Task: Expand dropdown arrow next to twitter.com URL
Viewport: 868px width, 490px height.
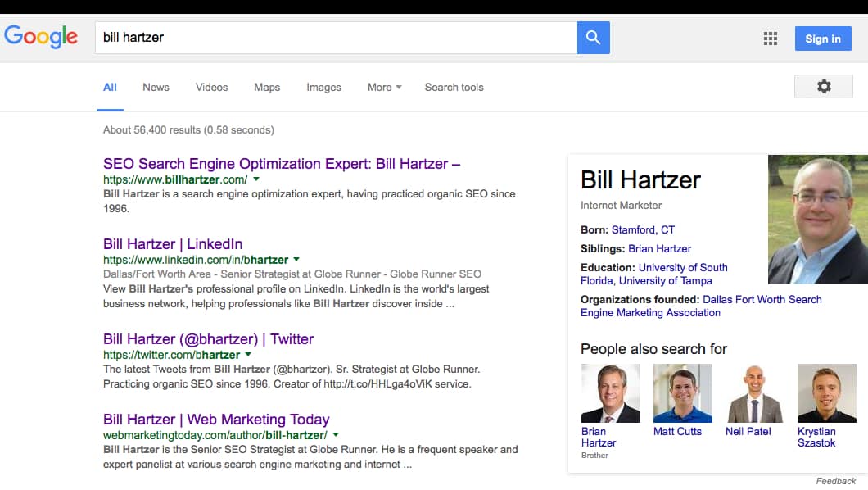Action: coord(248,354)
